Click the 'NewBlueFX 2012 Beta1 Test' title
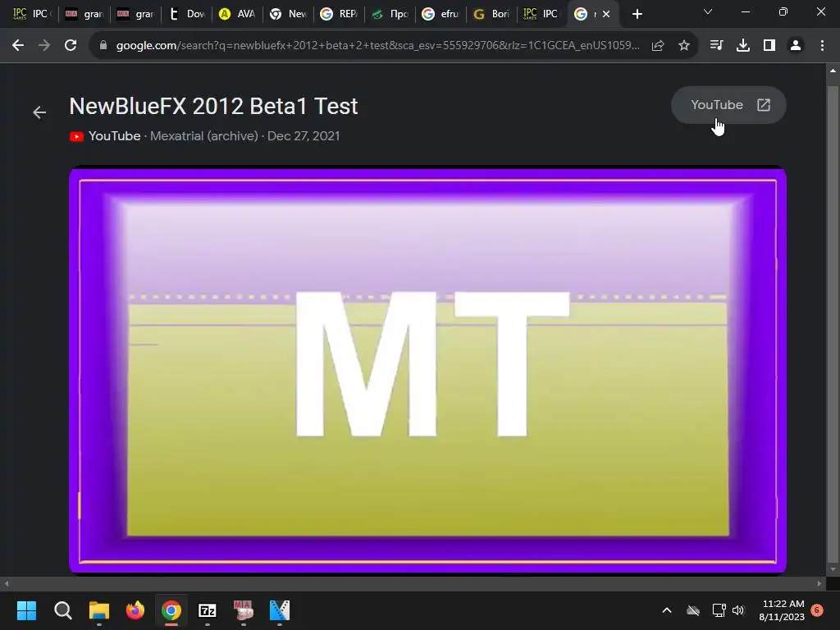The image size is (840, 630). coord(214,106)
